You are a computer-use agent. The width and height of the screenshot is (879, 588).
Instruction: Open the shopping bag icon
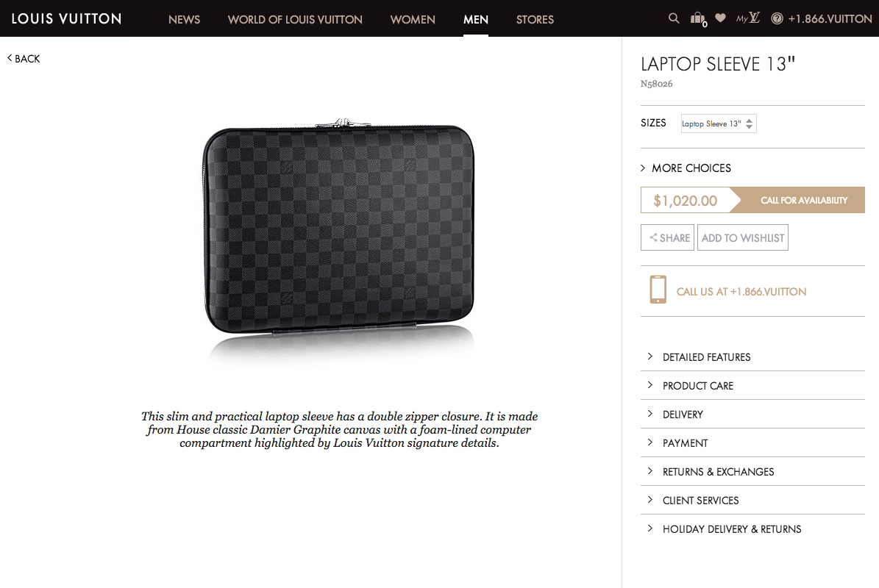699,19
